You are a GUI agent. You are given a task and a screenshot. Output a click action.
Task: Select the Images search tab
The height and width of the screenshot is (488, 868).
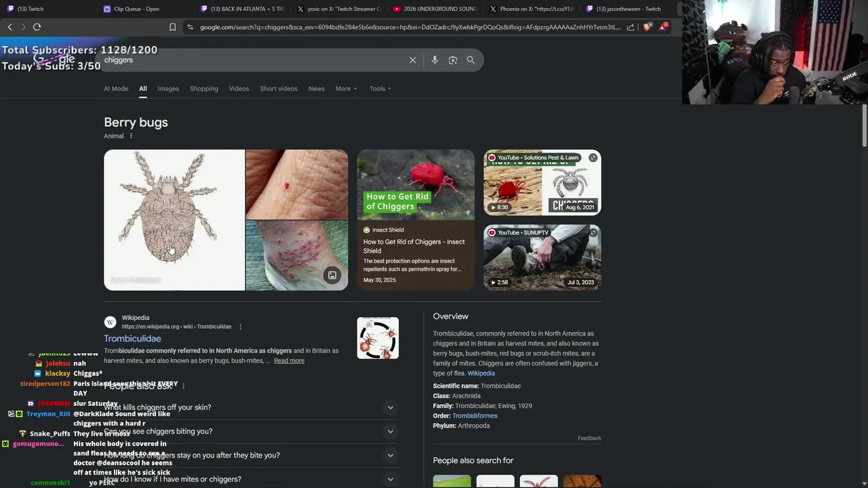(x=168, y=89)
